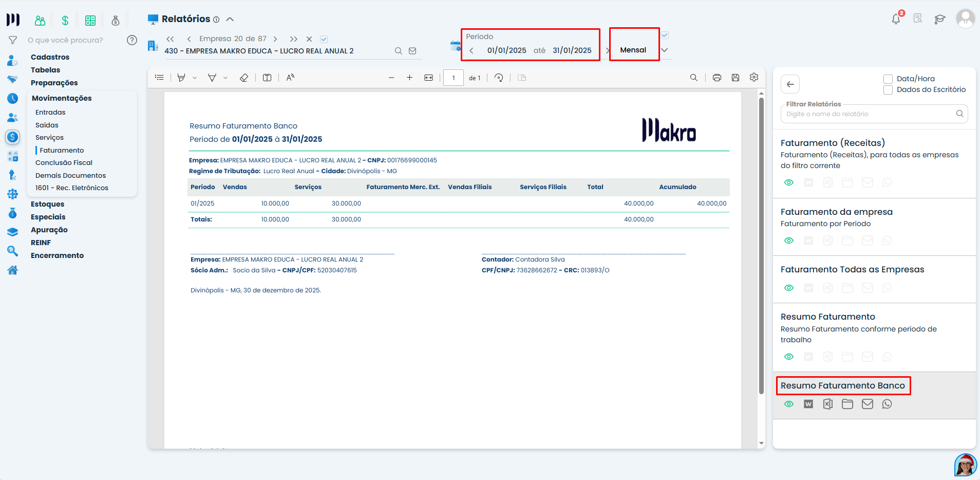Export Resumo Faturamento Banco to Excel
This screenshot has height=480, width=980.
pyautogui.click(x=827, y=404)
